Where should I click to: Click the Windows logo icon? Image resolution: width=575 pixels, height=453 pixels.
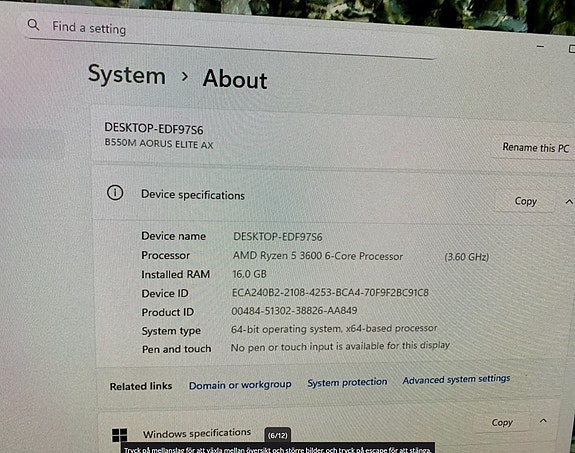coord(120,435)
